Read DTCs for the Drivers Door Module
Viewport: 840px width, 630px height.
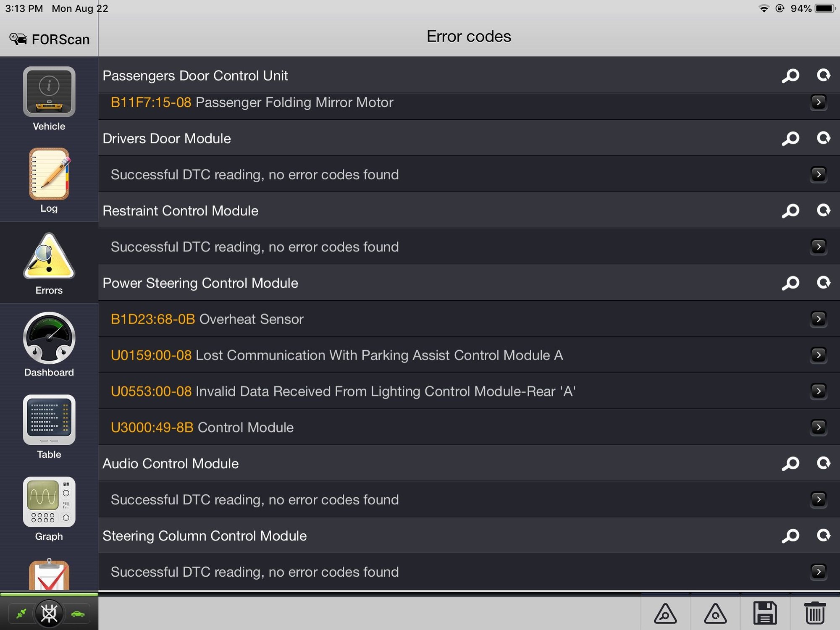tap(791, 138)
